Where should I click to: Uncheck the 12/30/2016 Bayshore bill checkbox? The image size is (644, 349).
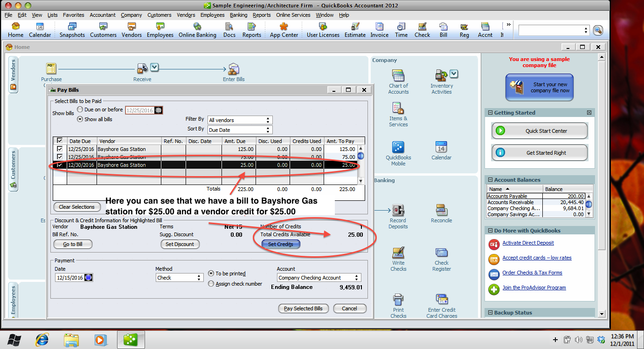tap(60, 165)
